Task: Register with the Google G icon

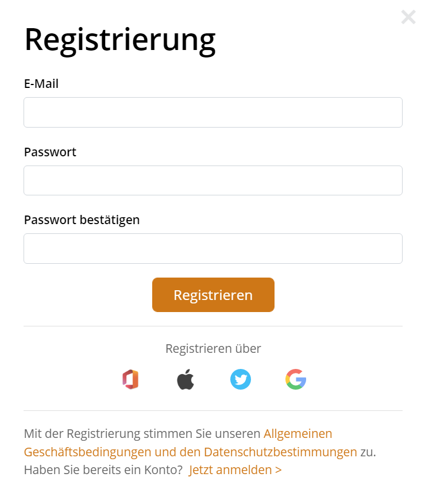Action: 296,379
